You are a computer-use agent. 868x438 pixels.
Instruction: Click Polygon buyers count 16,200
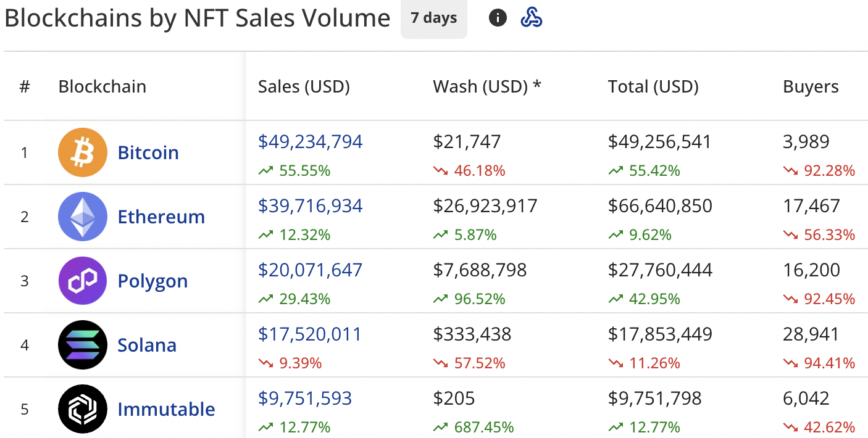[811, 270]
